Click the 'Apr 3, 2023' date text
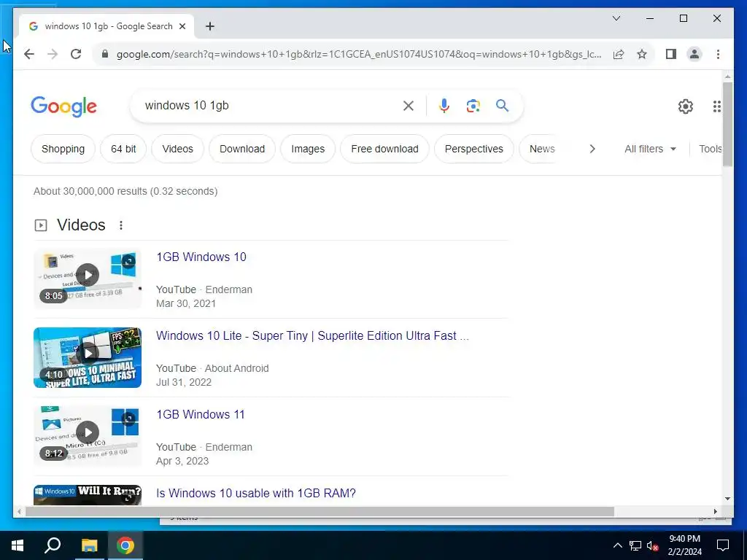747x560 pixels. pos(182,461)
